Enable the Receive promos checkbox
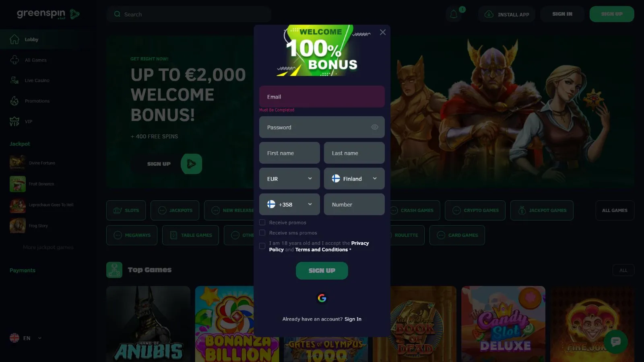Viewport: 644px width, 362px height. 262,222
